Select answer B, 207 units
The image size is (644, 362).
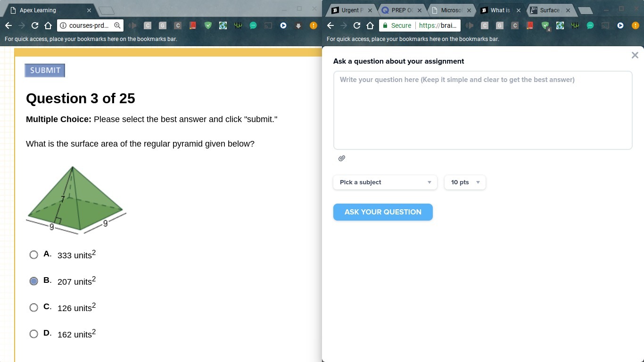click(33, 281)
